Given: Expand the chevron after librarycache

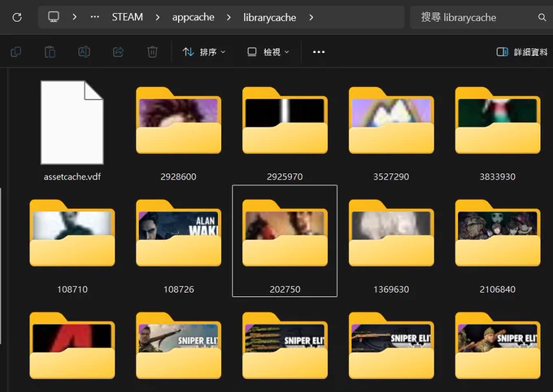Looking at the screenshot, I should [x=311, y=17].
